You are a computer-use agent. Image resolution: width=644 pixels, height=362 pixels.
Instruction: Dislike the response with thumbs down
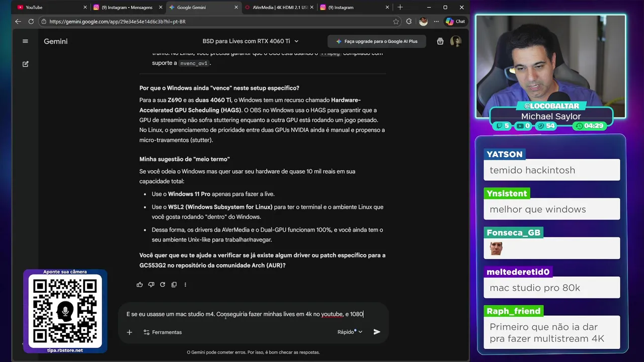[x=151, y=285]
